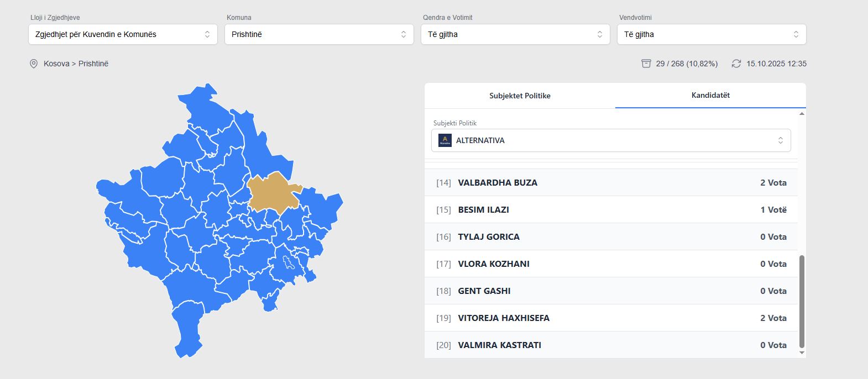This screenshot has height=379, width=868.
Task: Open the Subjekti Politik ALTERNATIVA selector
Action: [x=611, y=140]
